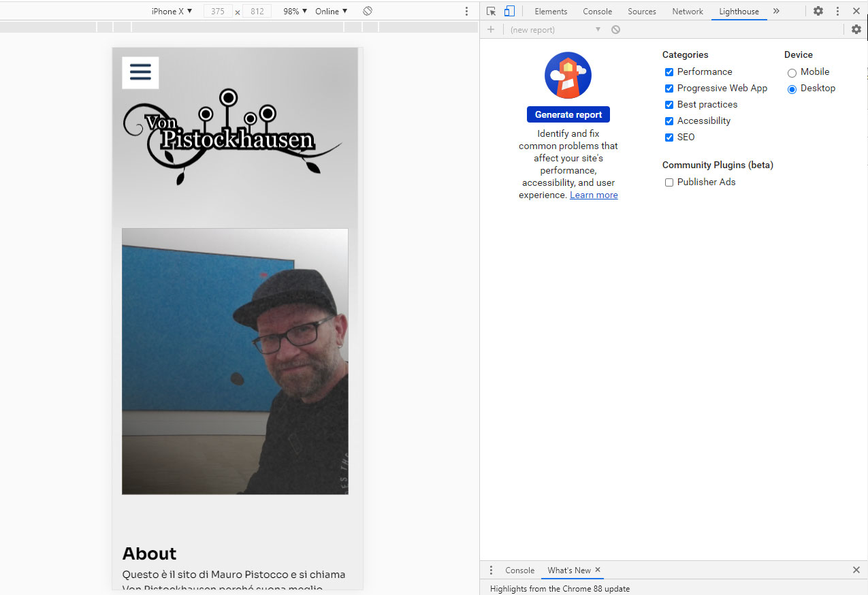Open the Online throttling dropdown
Image resolution: width=868 pixels, height=595 pixels.
(x=332, y=12)
